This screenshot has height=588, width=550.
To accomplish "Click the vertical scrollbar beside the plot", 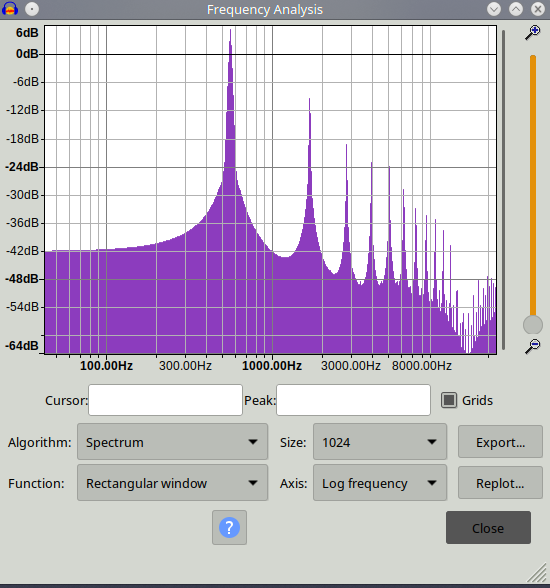I will 503,190.
